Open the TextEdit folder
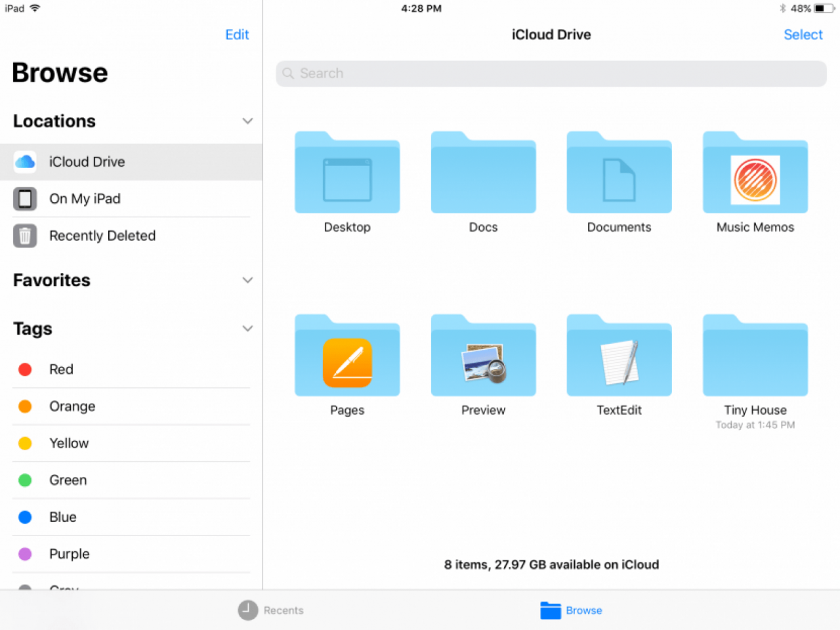The width and height of the screenshot is (840, 630). [x=619, y=356]
